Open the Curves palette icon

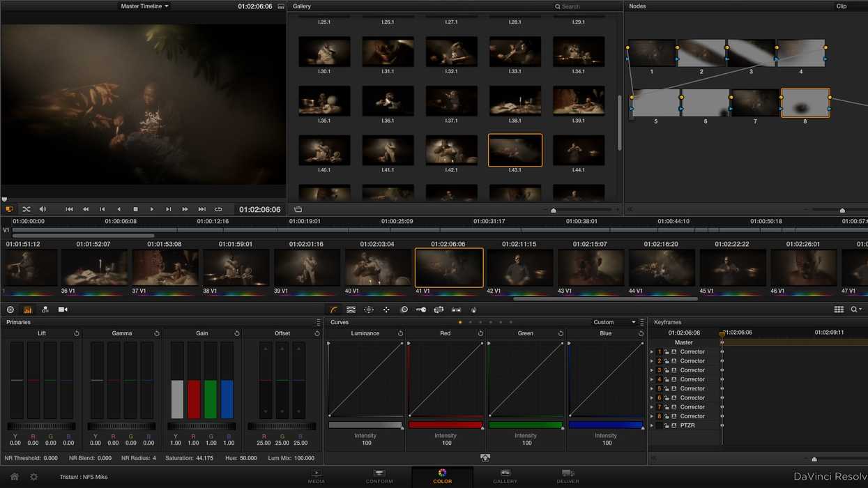[334, 310]
